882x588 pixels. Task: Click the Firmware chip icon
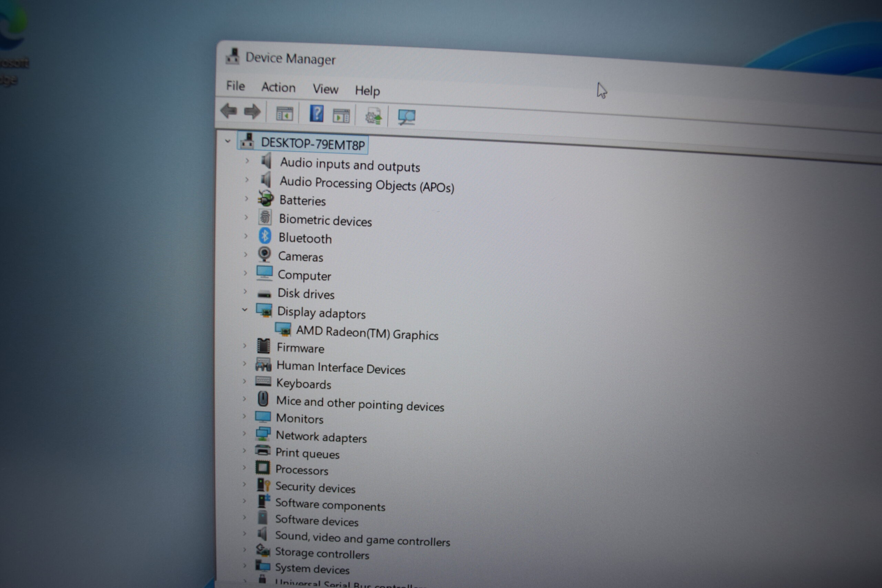(x=263, y=346)
